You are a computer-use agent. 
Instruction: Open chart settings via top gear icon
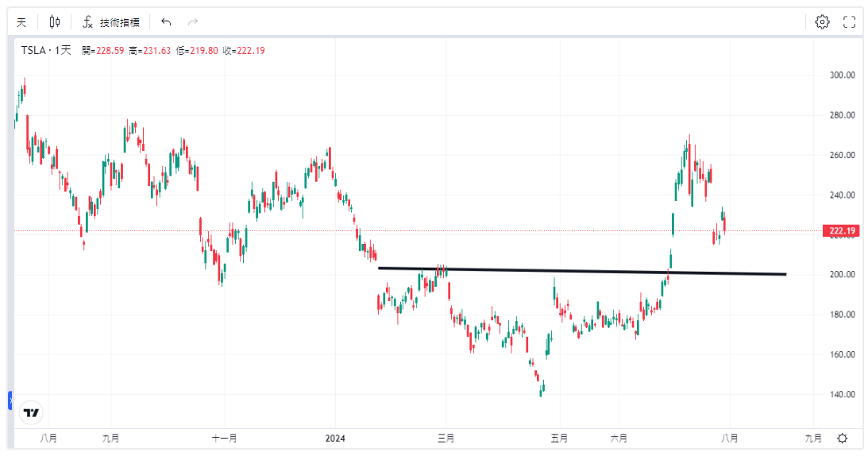click(x=822, y=22)
